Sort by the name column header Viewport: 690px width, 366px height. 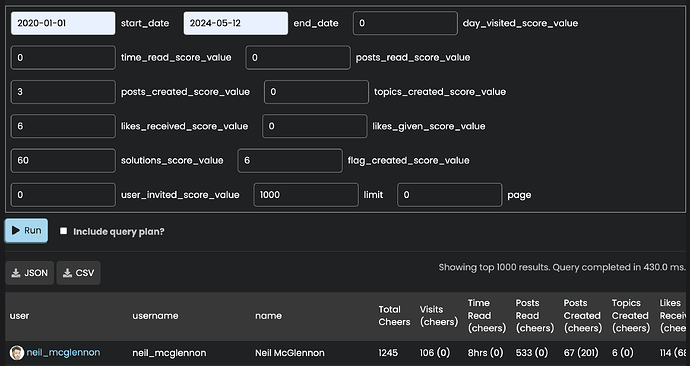pos(268,316)
